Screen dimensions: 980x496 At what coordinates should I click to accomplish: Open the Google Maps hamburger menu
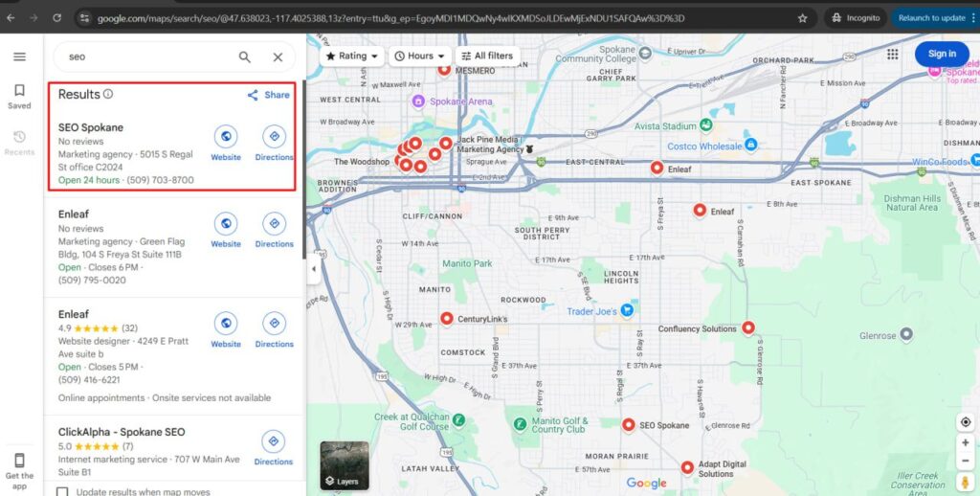pyautogui.click(x=19, y=56)
